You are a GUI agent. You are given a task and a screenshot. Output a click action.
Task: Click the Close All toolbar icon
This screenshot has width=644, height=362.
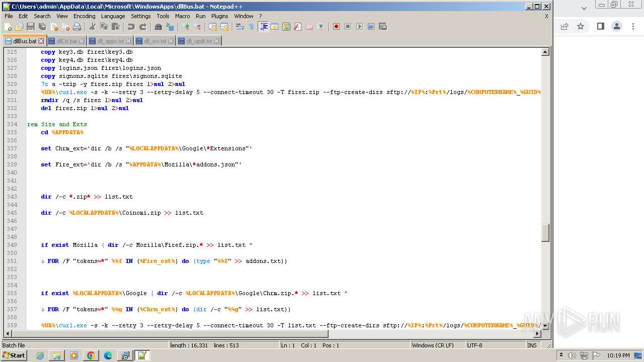click(65, 27)
